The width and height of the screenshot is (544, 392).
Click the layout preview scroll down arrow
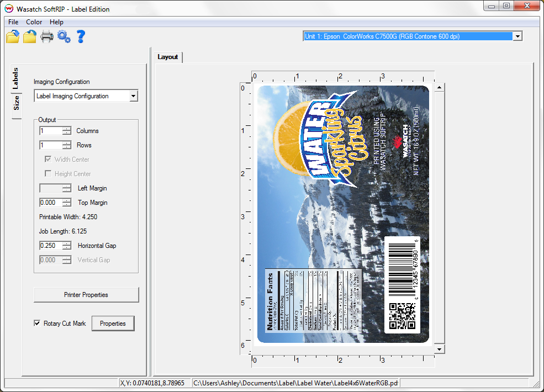point(439,349)
